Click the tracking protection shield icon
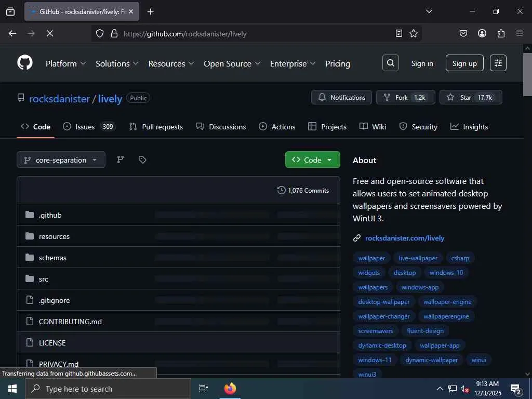Viewport: 532px width, 399px height. point(99,33)
